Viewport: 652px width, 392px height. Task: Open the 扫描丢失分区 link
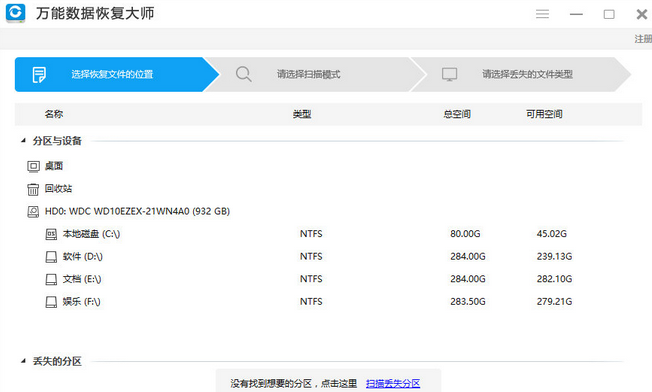coord(393,383)
